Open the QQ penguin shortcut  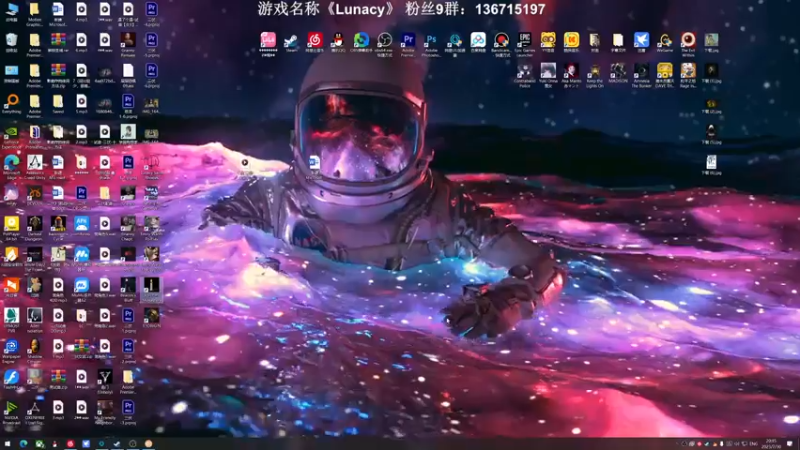coord(338,43)
